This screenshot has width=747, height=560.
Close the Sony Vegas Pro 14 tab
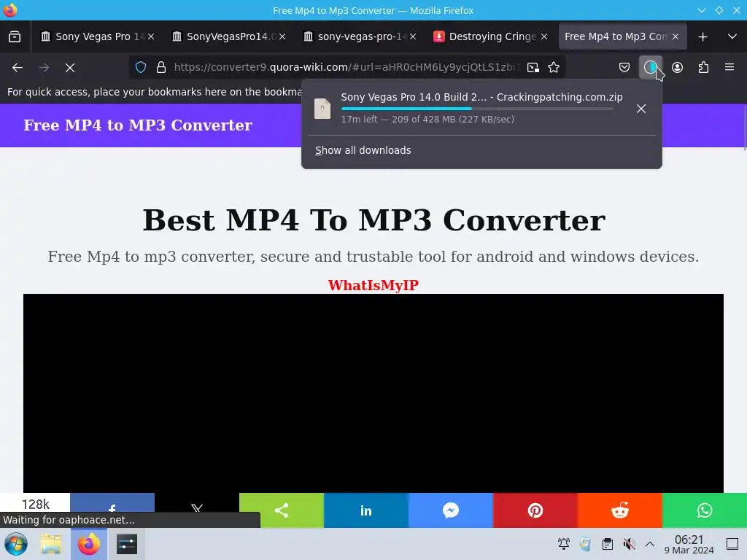coord(151,36)
